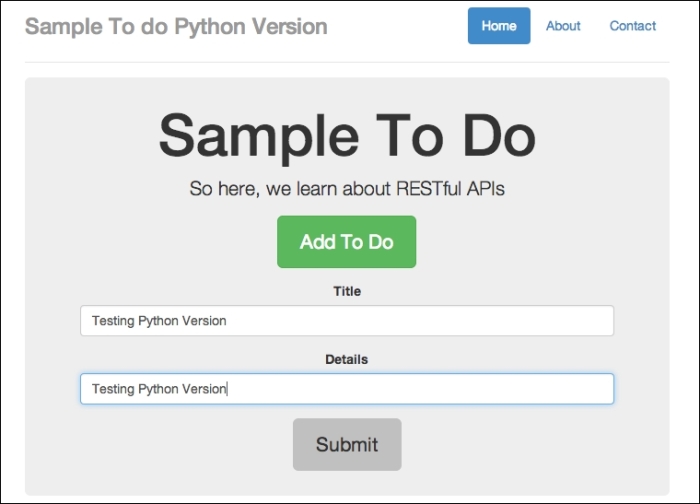The image size is (700, 504).
Task: Click the word 'Do' in the main heading
Action: (497, 135)
